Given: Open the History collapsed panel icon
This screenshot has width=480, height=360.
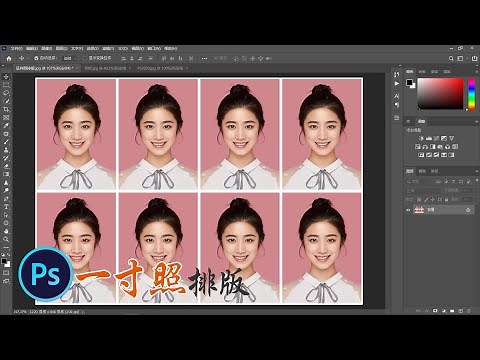Looking at the screenshot, I should click(x=396, y=74).
